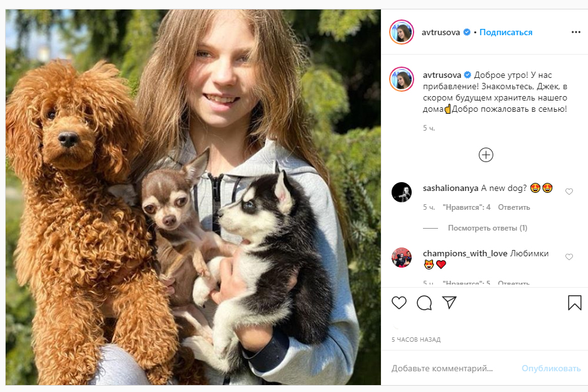
Task: Open avtrusova avatar beside the caption
Action: [402, 80]
